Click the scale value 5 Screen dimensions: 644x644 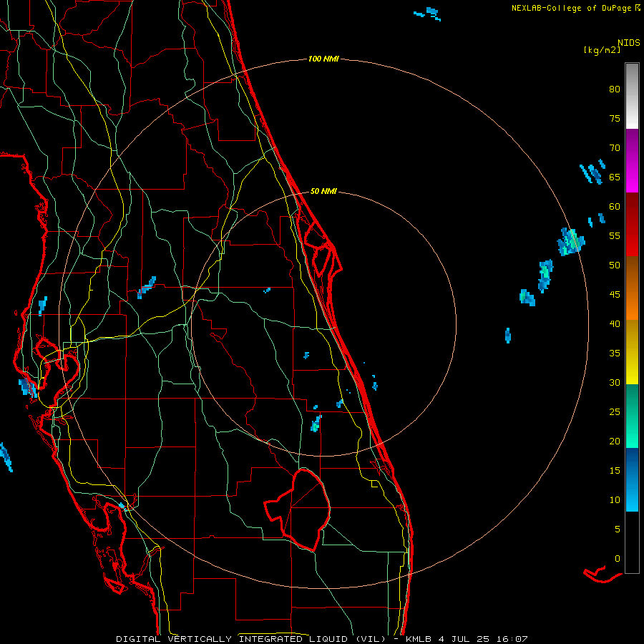pyautogui.click(x=618, y=530)
